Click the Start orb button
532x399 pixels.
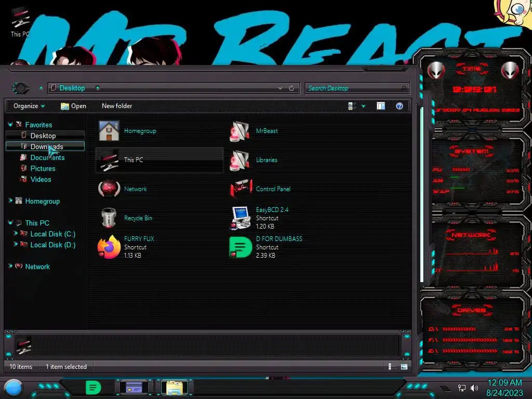tap(14, 388)
